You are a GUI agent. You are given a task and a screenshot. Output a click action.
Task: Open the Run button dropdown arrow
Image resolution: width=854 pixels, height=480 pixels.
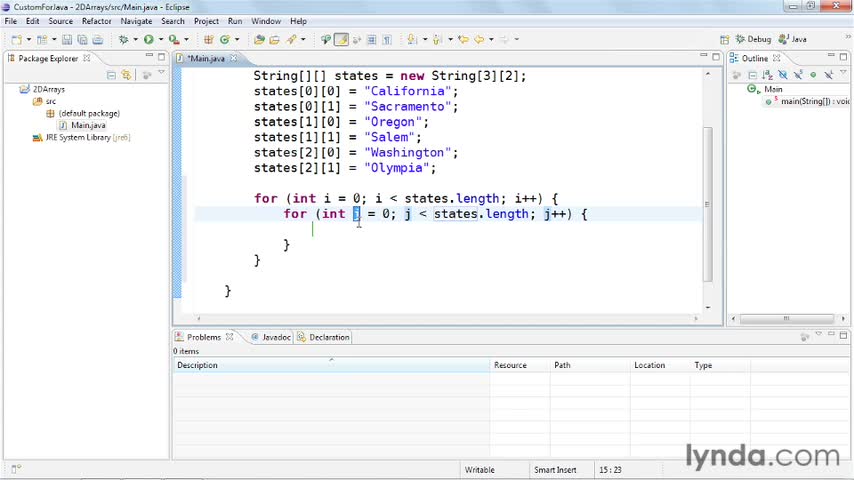pyautogui.click(x=159, y=40)
